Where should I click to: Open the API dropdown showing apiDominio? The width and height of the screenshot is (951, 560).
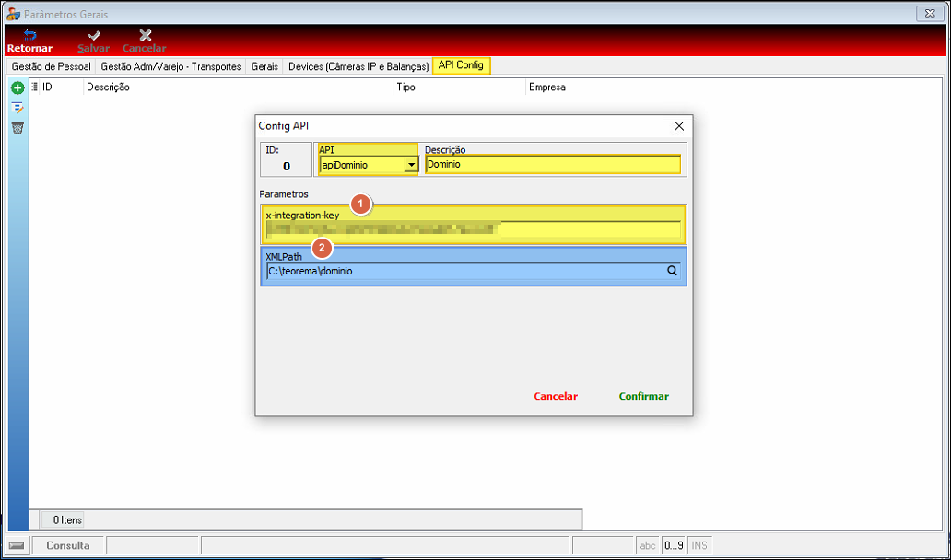click(x=412, y=164)
